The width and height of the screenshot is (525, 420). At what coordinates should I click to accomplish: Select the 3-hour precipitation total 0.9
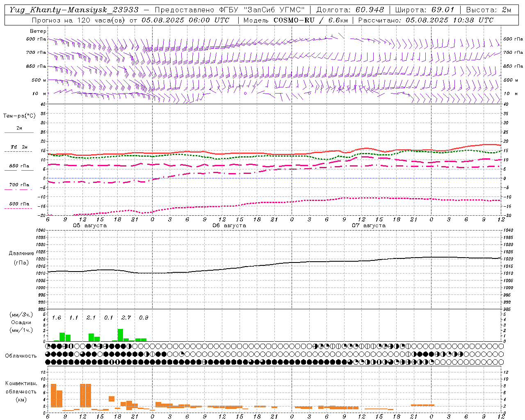pyautogui.click(x=144, y=318)
